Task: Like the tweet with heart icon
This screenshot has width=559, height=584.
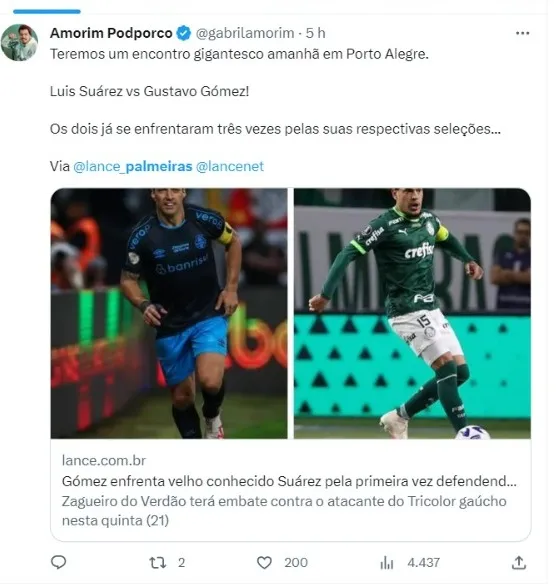Action: pyautogui.click(x=264, y=562)
